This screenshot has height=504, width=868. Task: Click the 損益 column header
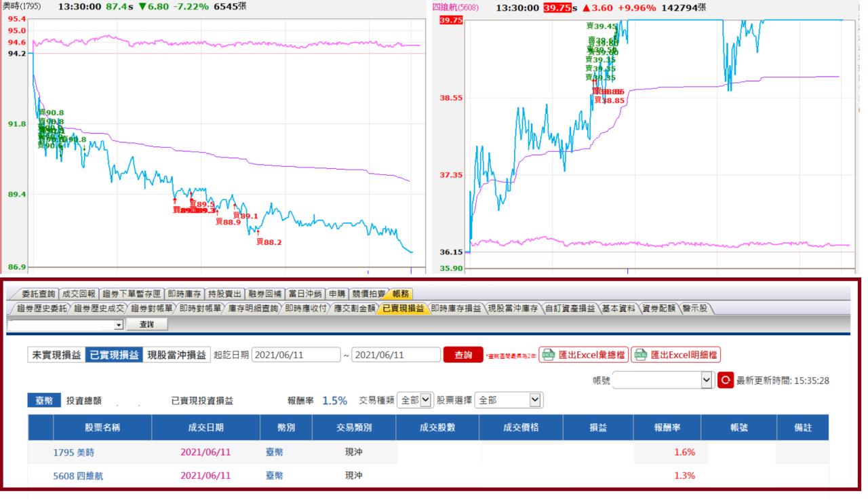pyautogui.click(x=598, y=427)
